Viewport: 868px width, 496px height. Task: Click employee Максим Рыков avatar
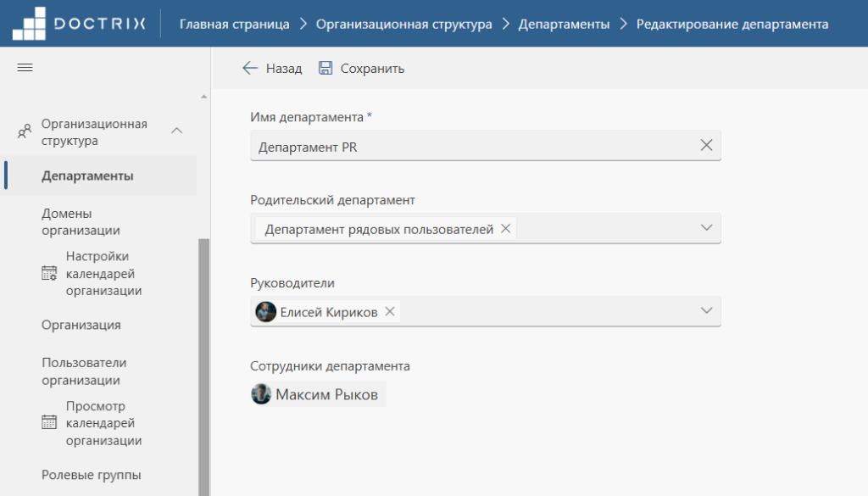(261, 394)
